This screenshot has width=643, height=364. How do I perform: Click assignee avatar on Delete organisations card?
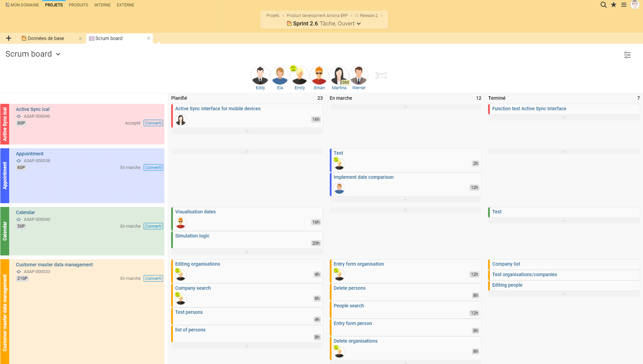point(339,352)
